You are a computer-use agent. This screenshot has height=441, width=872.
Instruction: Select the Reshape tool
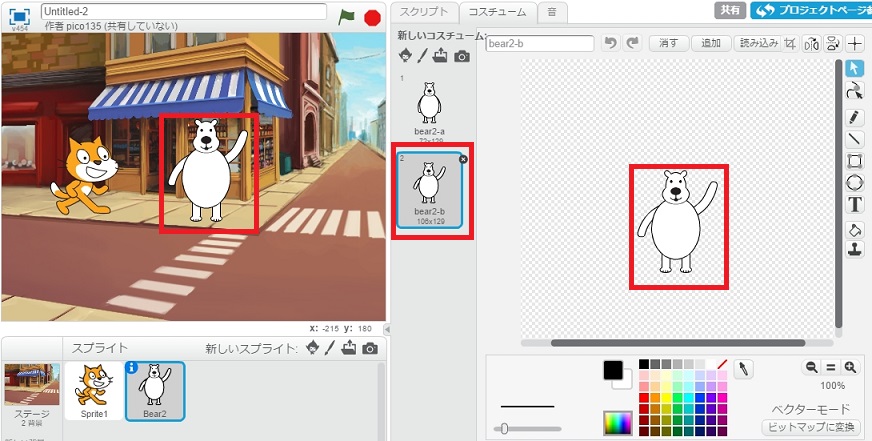855,91
